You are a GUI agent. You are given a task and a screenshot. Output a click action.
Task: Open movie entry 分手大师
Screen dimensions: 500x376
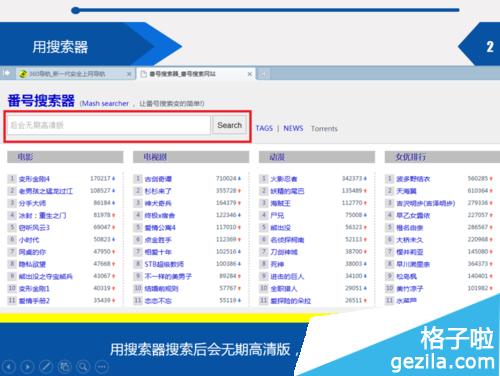pyautogui.click(x=32, y=203)
